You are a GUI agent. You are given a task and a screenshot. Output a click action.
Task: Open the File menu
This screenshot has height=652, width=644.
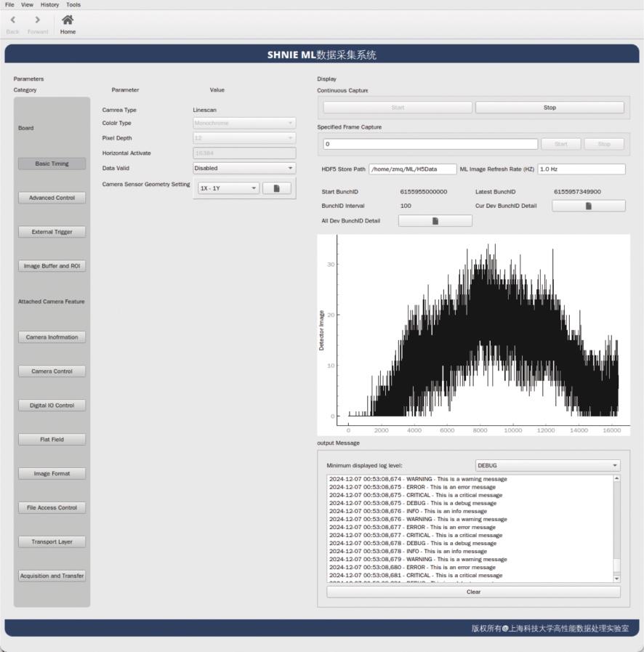tap(9, 4)
